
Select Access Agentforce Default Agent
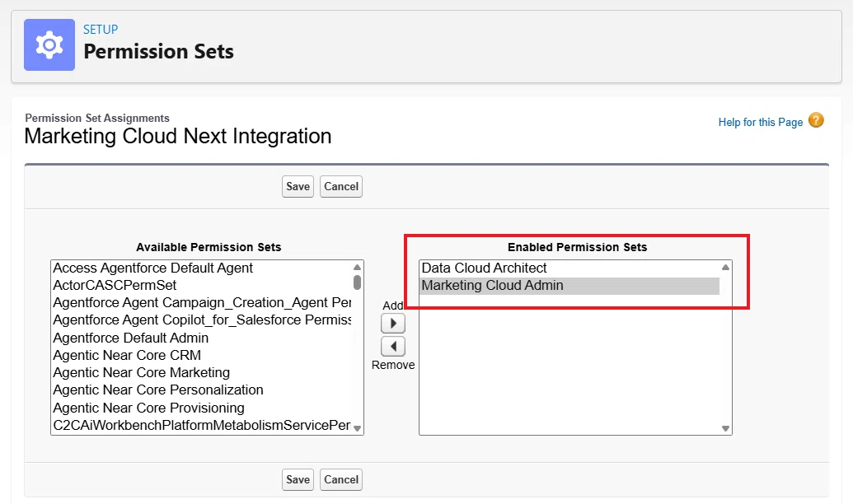click(x=202, y=268)
